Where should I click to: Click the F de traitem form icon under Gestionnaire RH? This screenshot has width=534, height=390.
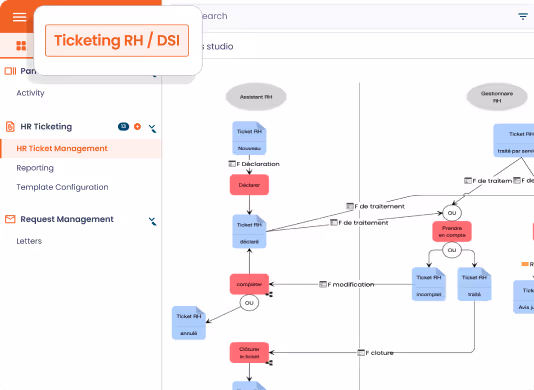(x=468, y=181)
